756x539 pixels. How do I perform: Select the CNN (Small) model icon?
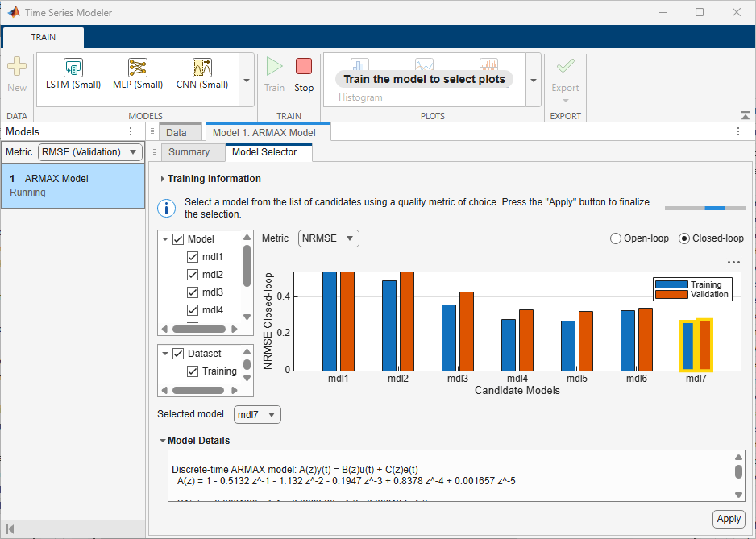[202, 68]
